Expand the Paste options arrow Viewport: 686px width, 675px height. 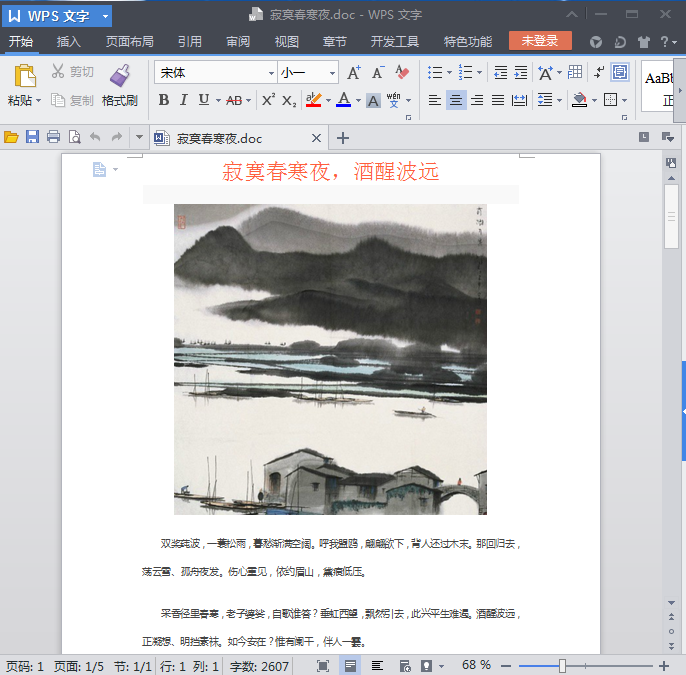[38, 101]
